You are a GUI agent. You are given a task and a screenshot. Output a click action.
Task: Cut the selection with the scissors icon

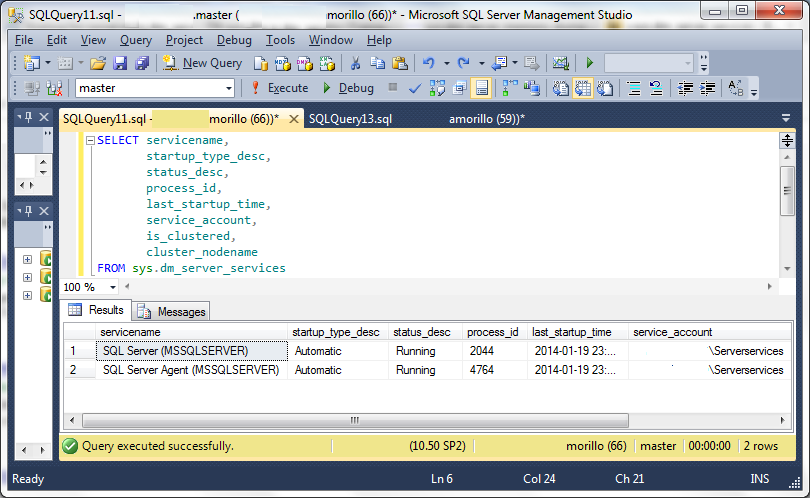(355, 63)
